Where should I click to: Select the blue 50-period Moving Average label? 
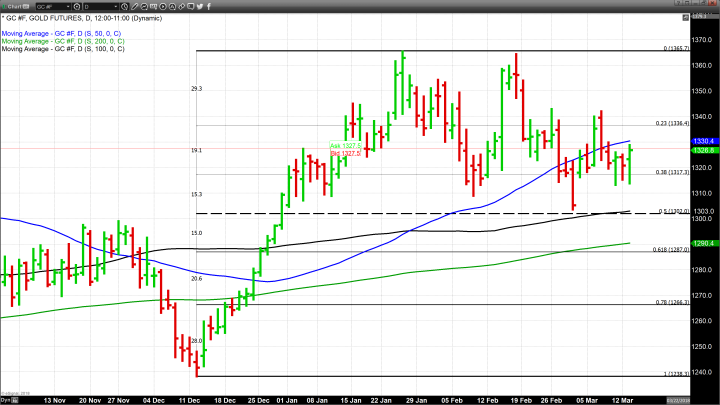point(62,33)
